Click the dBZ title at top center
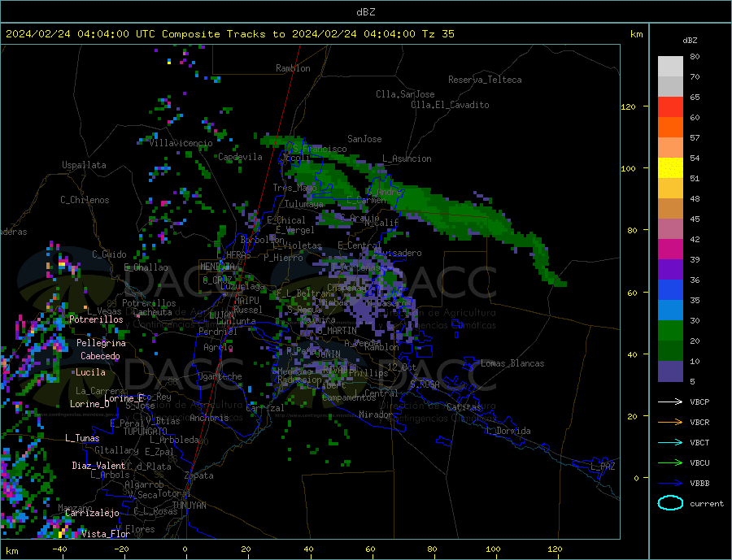The height and width of the screenshot is (560, 732). (365, 12)
